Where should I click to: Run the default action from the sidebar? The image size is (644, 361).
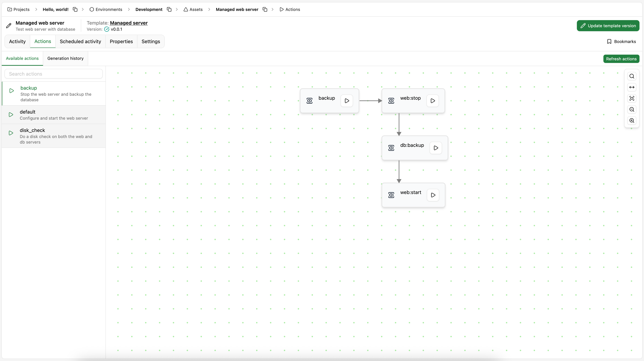(11, 115)
